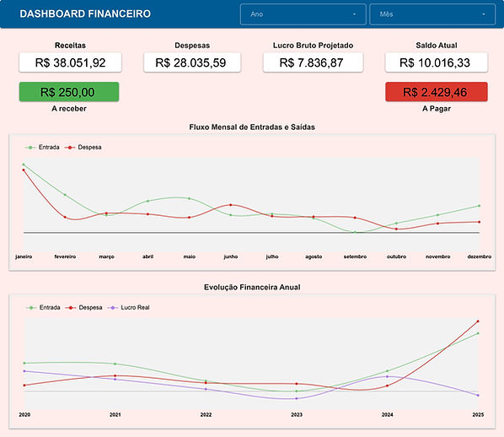This screenshot has width=504, height=437.
Task: Click the janeiro axis label
Action: coord(24,256)
